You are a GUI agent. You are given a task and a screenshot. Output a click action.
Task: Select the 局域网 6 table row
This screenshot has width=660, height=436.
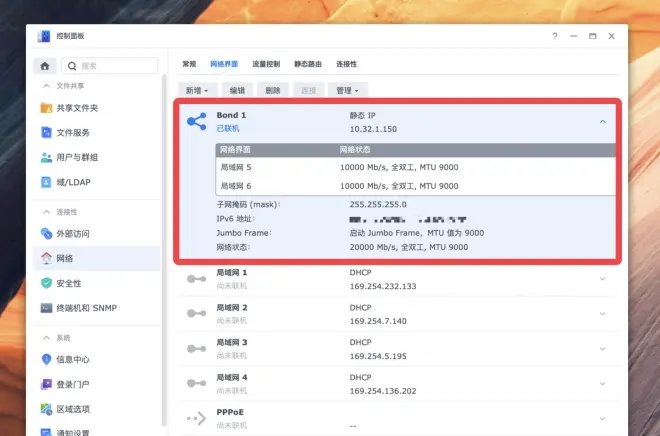coord(415,186)
